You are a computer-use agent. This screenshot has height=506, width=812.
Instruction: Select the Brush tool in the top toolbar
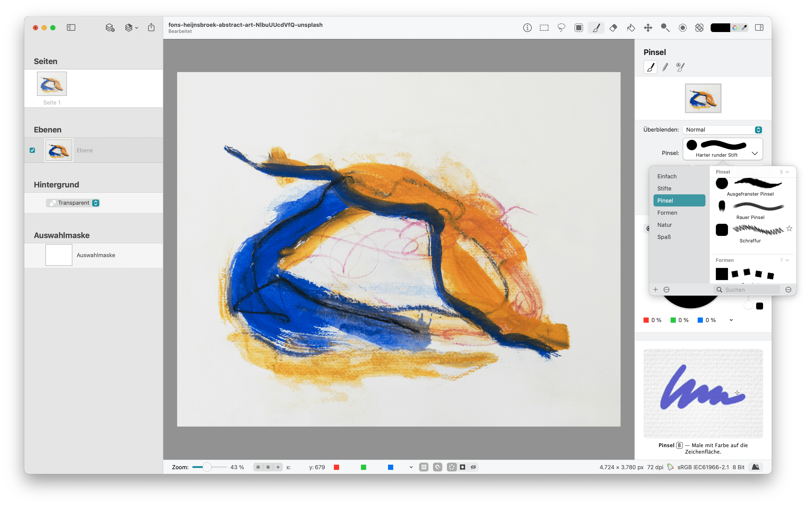click(596, 28)
